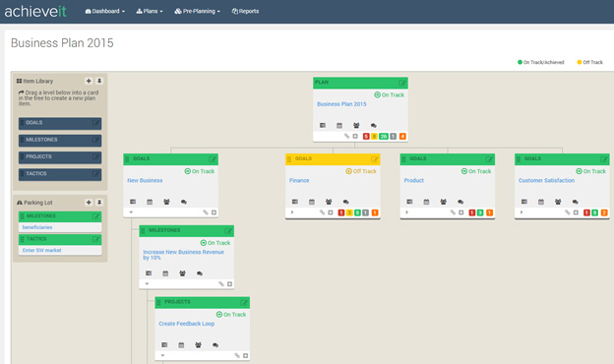Click the achieveit logo
Screen dimensions: 614x364
coord(35,12)
